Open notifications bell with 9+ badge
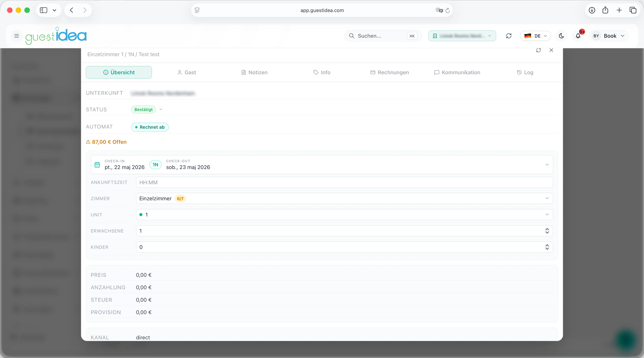 tap(578, 36)
